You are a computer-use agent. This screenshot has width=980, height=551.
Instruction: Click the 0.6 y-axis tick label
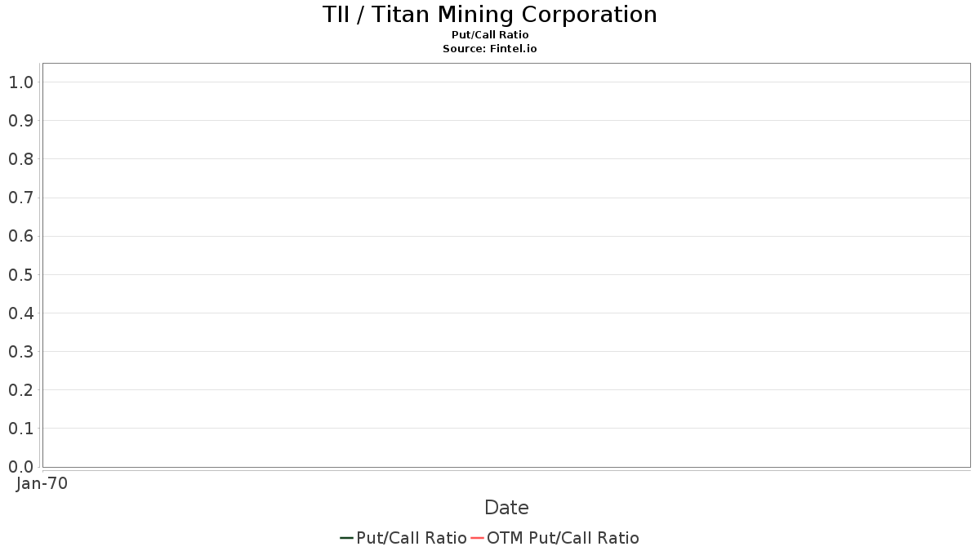pyautogui.click(x=20, y=236)
